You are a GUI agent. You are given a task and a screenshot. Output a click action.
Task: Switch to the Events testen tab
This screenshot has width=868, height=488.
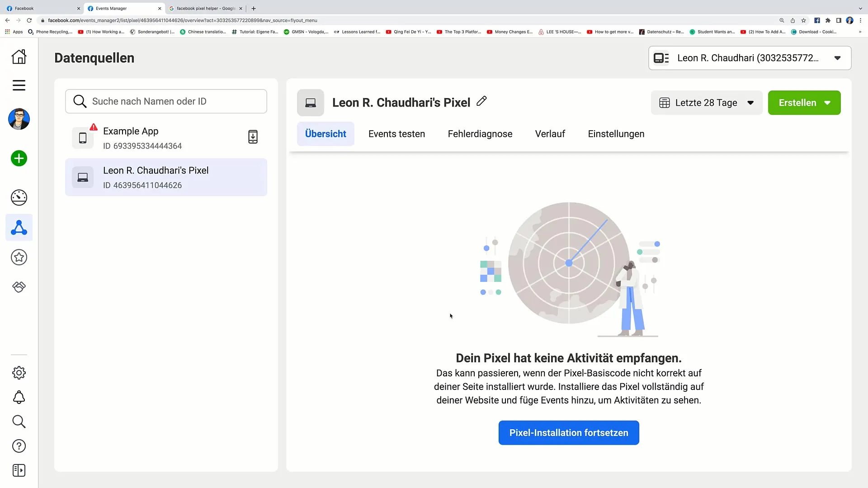point(396,133)
